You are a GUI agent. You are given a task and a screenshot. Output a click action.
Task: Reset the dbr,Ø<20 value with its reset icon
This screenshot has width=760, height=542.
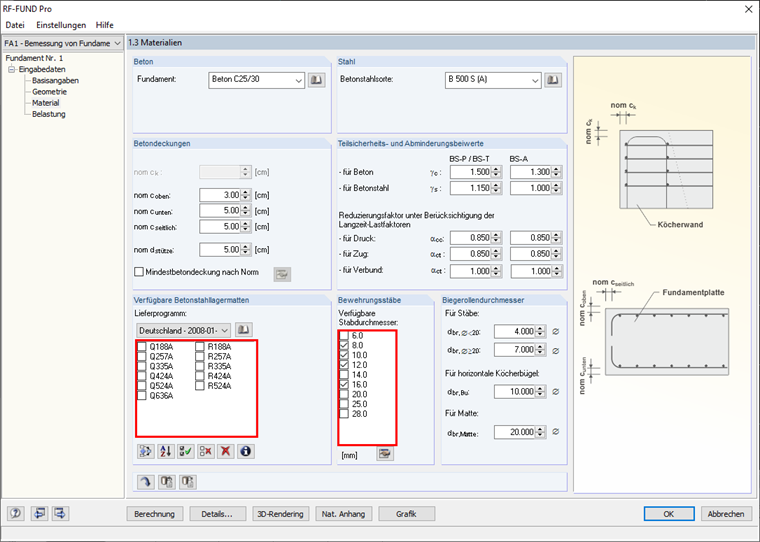tap(555, 332)
